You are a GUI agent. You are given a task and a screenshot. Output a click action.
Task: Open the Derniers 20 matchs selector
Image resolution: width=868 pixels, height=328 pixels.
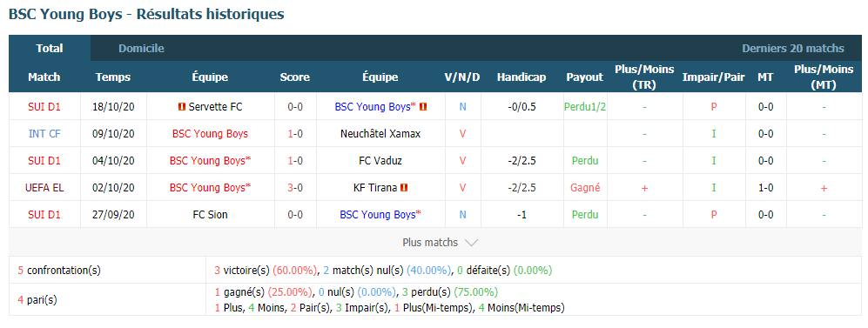[x=793, y=48]
